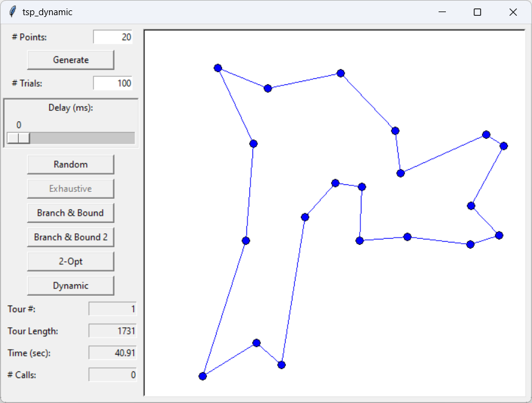This screenshot has height=403, width=532.
Task: Run the Dynamic programming solver
Action: (x=70, y=285)
